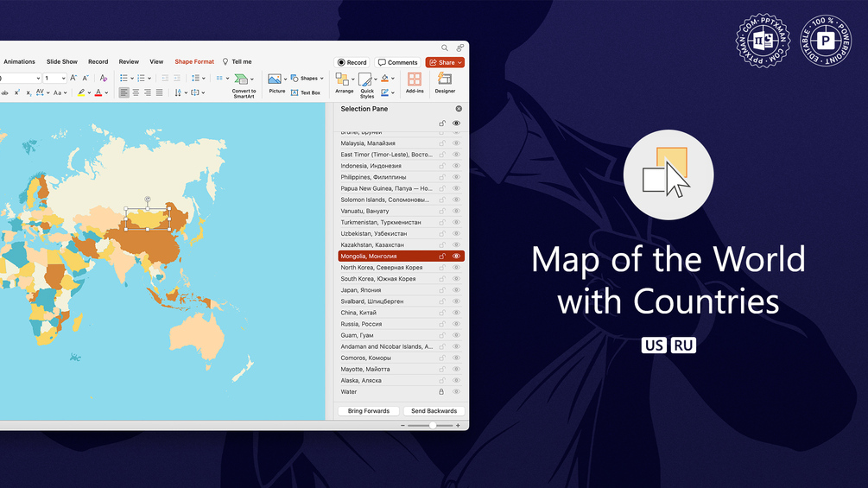Toggle lock for all objects in pane header
This screenshot has height=488, width=868.
(x=441, y=124)
